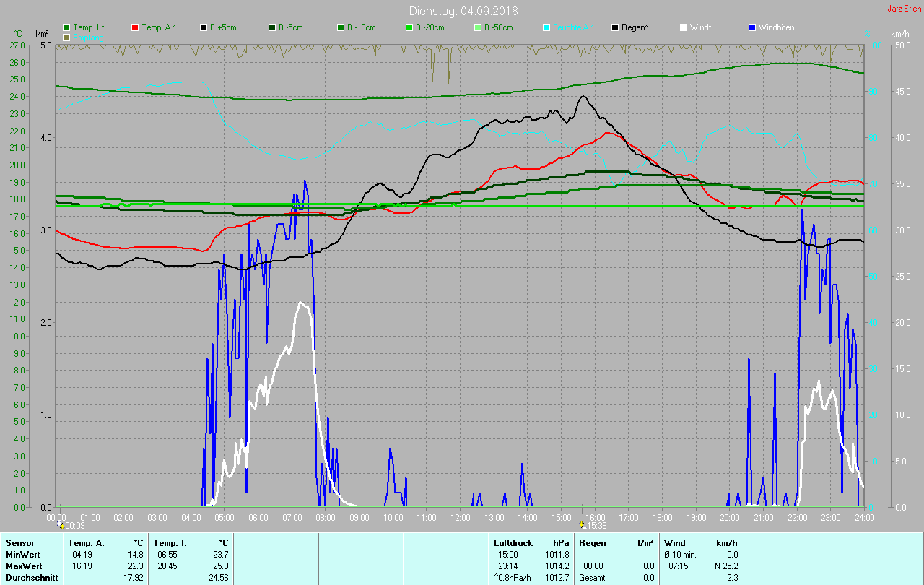Click the date title Dienstag, 04.09.2018
The image size is (924, 585).
pyautogui.click(x=463, y=11)
